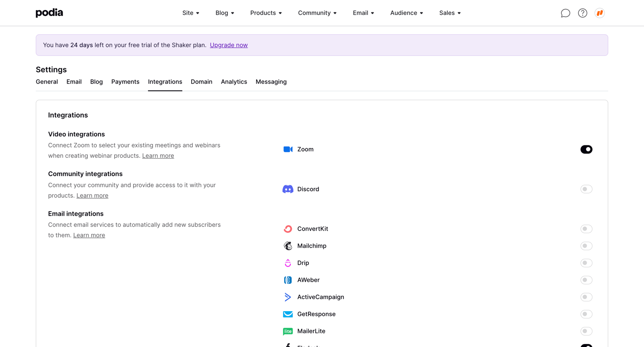Click the Discord logo icon
The height and width of the screenshot is (347, 644).
coord(288,189)
